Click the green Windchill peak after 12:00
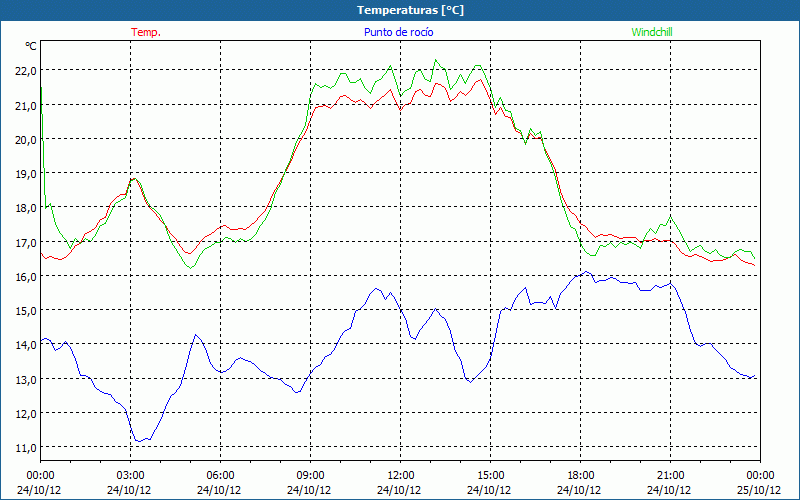The height and width of the screenshot is (500, 800). pos(436,60)
